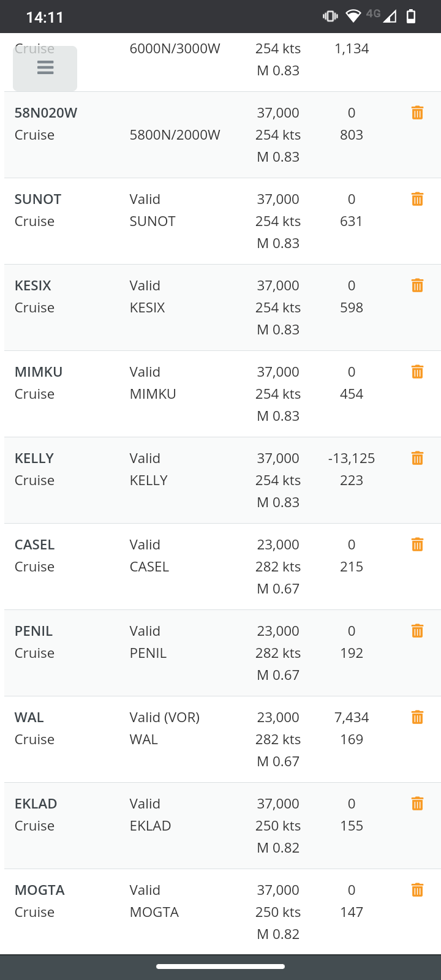Tap trash icon for WAL VOR
This screenshot has height=980, width=441.
tap(417, 717)
